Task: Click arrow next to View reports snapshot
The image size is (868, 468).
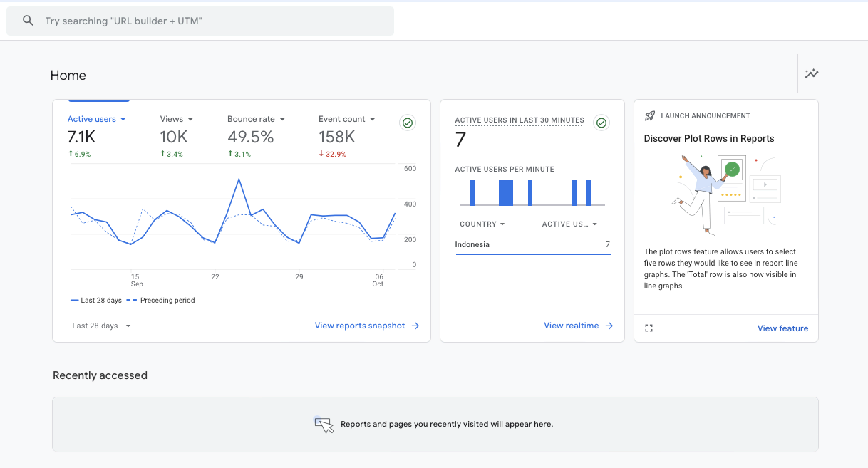Action: pos(415,326)
